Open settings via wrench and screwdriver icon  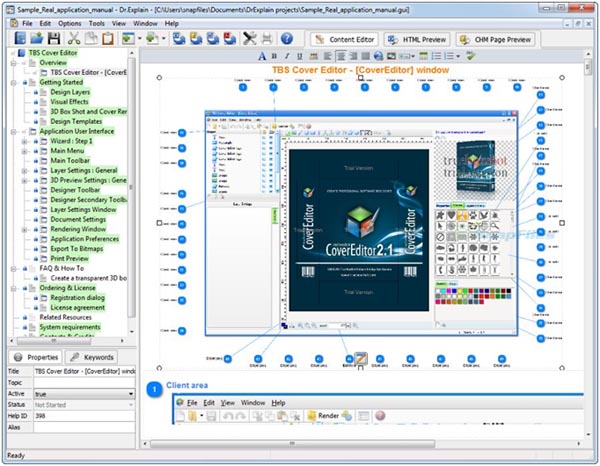(x=249, y=39)
